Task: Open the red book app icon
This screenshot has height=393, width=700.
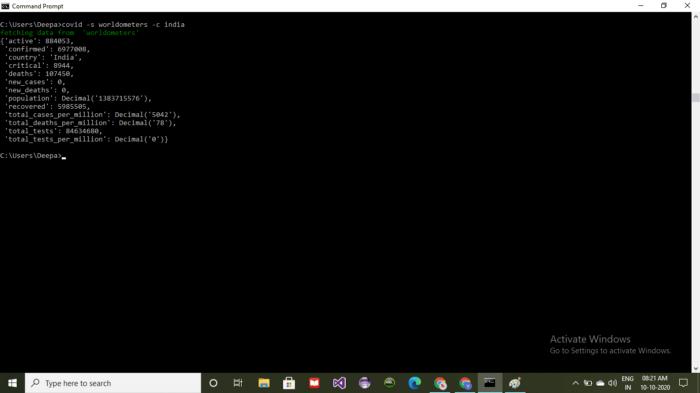Action: click(x=314, y=383)
